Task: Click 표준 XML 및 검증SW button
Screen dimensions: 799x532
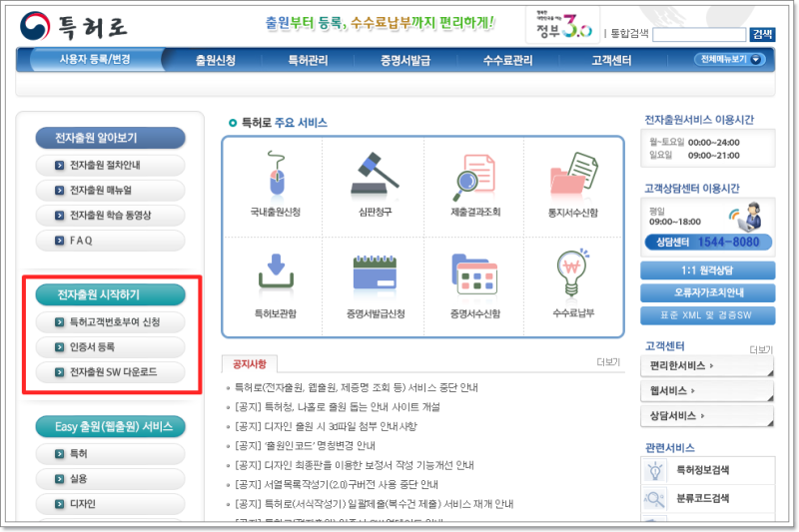Action: (x=708, y=315)
